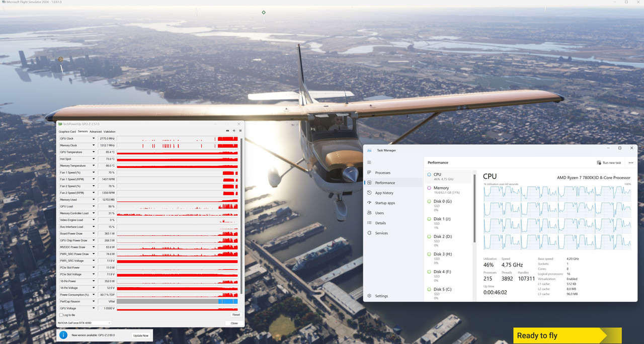Click the AMD Ryzen 7 7800X3D processor name
Screen dimensions: 644x344
tap(594, 178)
